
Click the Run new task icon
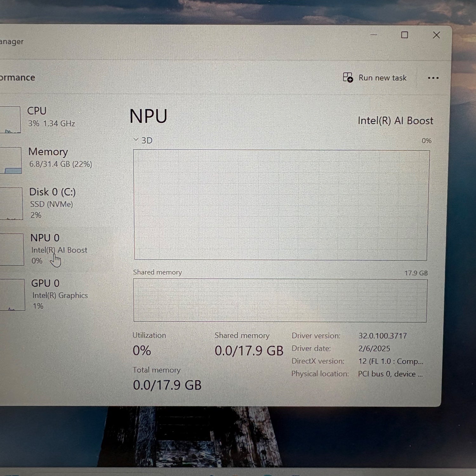pyautogui.click(x=348, y=77)
